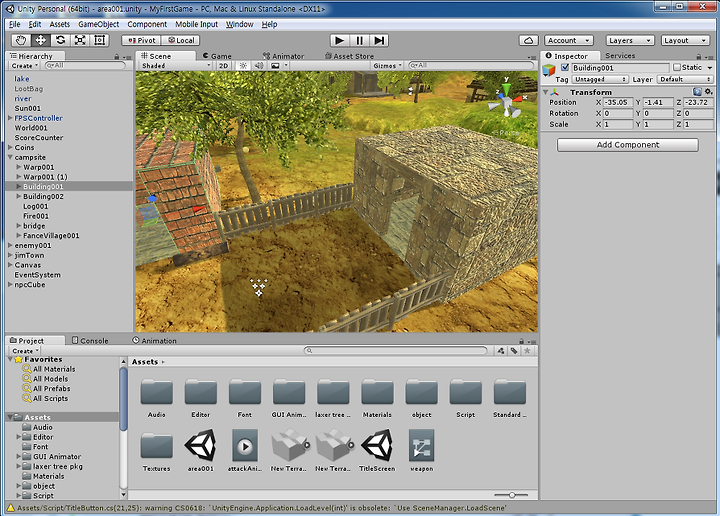
Task: Select the attackAni animation asset
Action: pos(245,445)
